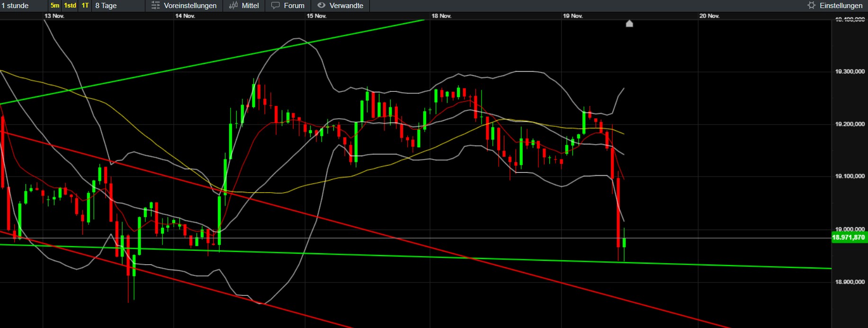Click the Voreinstellungen sliders icon
The image size is (868, 328).
pyautogui.click(x=155, y=6)
